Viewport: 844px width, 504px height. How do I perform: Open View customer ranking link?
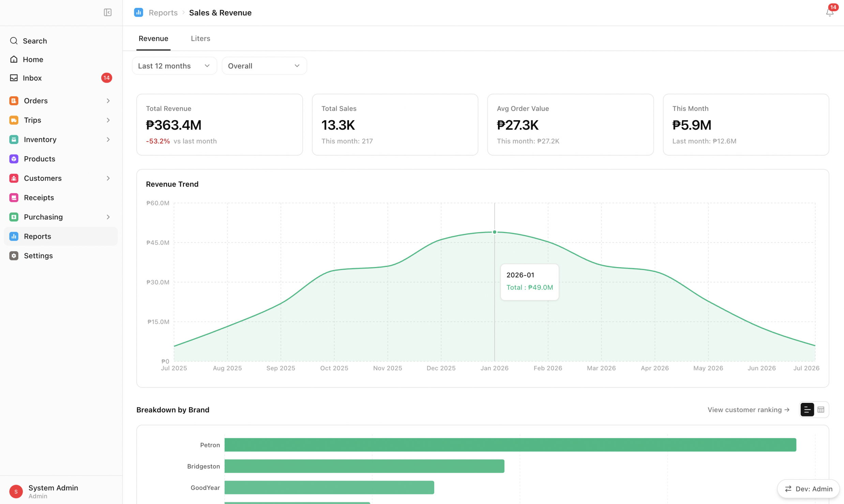[749, 410]
